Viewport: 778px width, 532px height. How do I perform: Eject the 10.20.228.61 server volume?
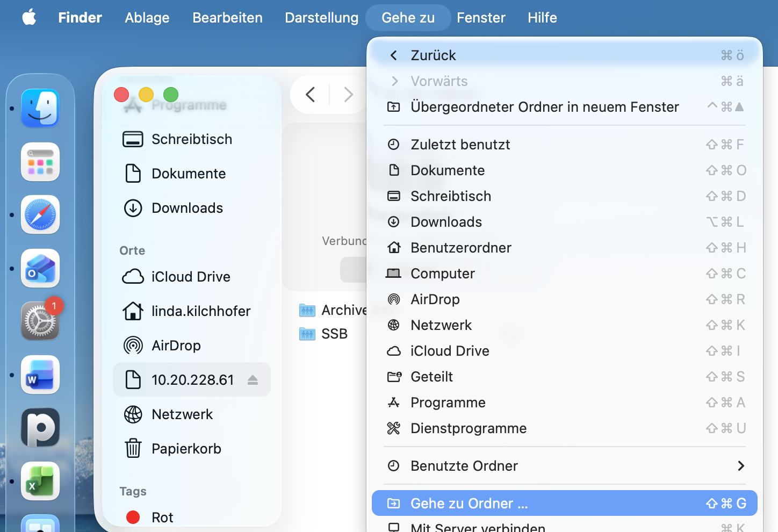(x=253, y=380)
